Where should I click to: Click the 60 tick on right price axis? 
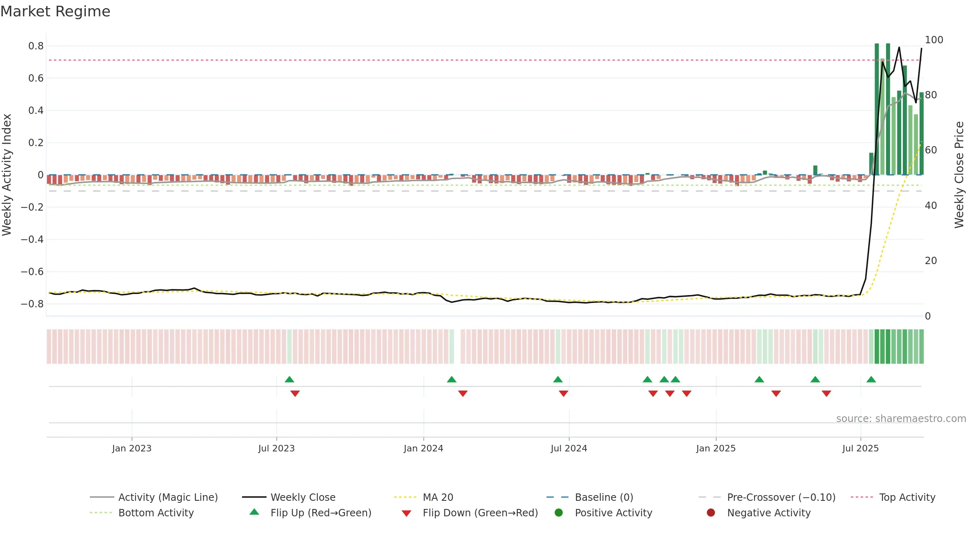click(931, 150)
